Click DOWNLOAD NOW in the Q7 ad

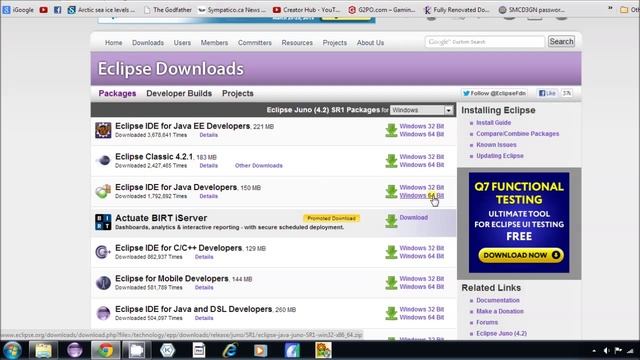pos(521,255)
